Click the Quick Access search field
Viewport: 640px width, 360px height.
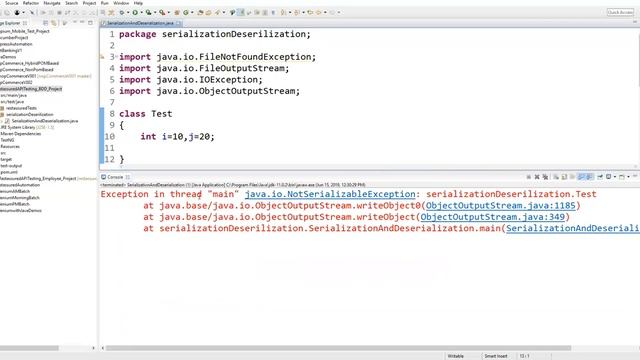(620, 12)
